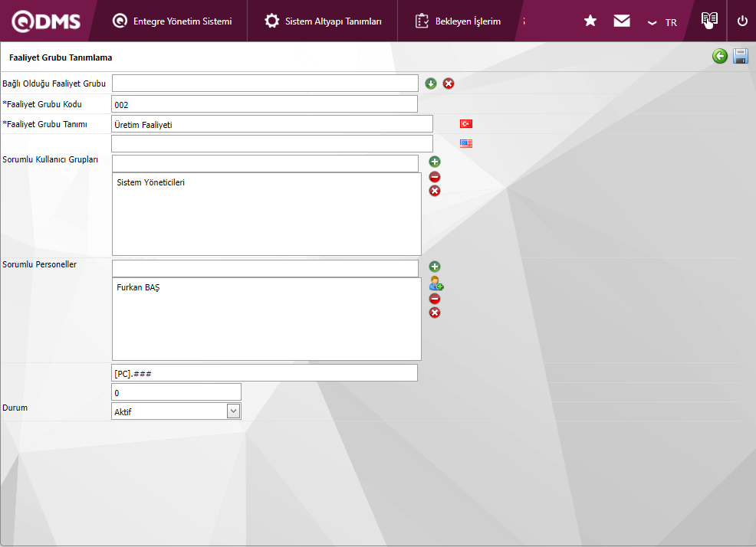
Task: Open the messages envelope icon
Action: tap(622, 21)
